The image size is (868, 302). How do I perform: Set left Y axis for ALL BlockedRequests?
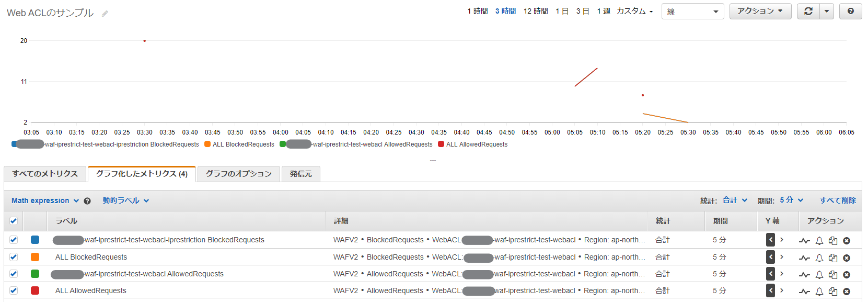point(770,257)
